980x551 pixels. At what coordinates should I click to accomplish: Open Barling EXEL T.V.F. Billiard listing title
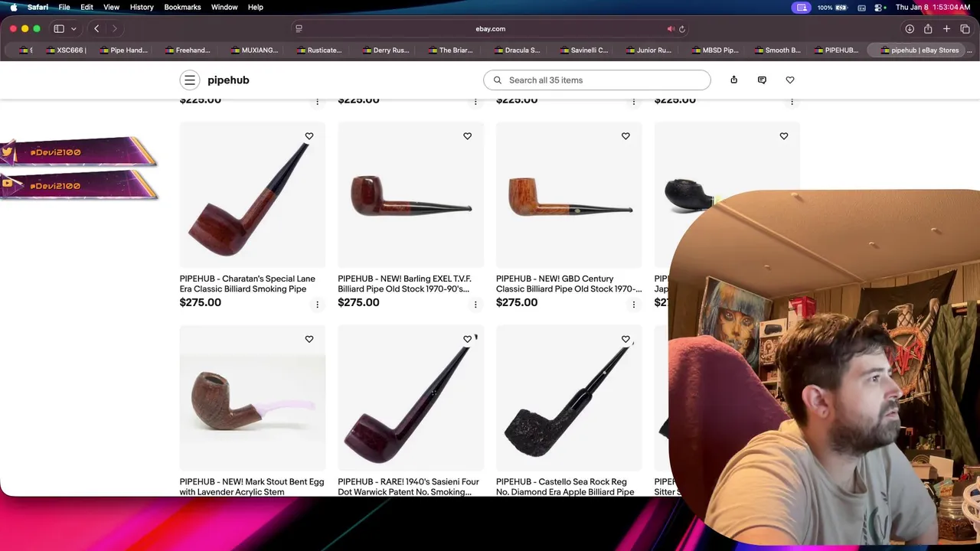coord(404,284)
